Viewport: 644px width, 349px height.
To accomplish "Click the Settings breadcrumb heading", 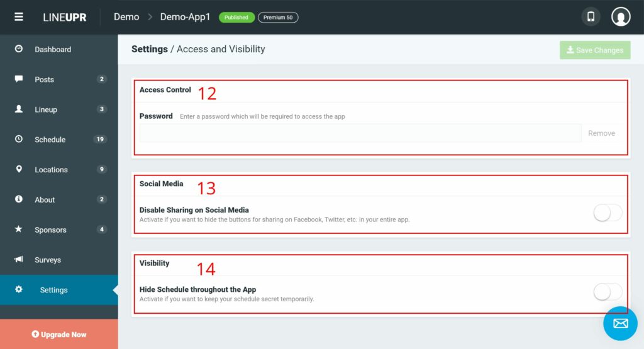I will click(150, 49).
